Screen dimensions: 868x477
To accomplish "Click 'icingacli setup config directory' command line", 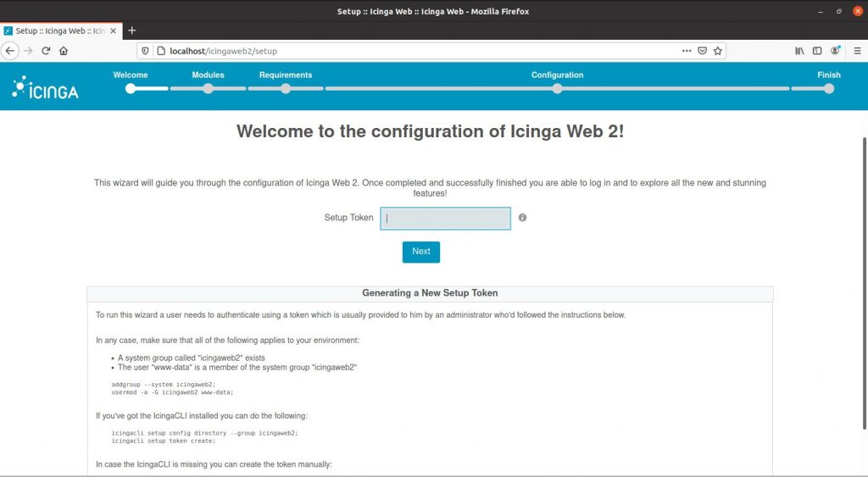I will (204, 433).
